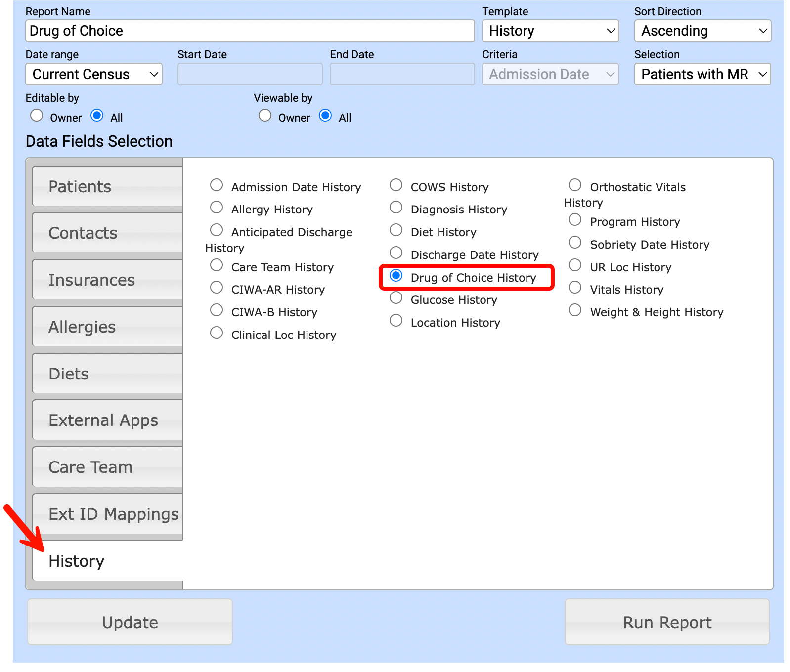Click the Update button

click(130, 622)
